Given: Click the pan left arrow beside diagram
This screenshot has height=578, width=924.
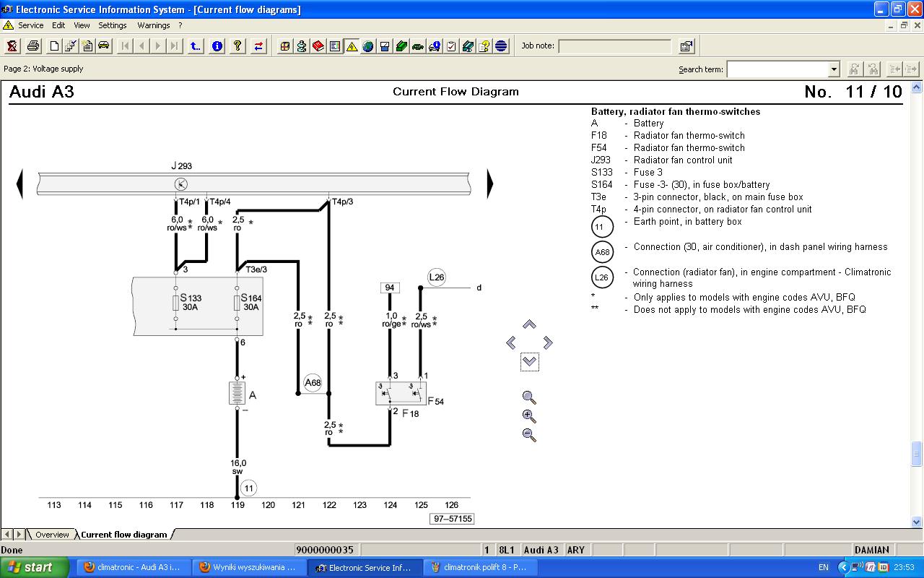Looking at the screenshot, I should [x=511, y=342].
